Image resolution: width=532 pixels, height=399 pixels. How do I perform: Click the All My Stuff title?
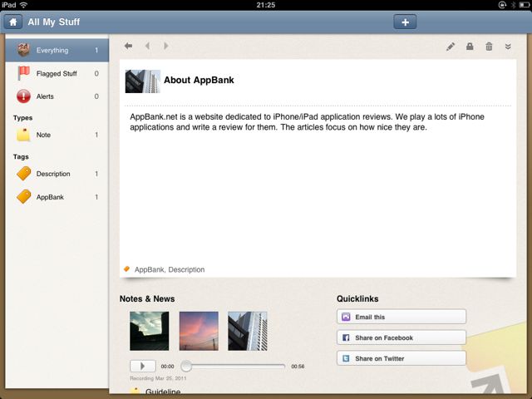(x=53, y=22)
